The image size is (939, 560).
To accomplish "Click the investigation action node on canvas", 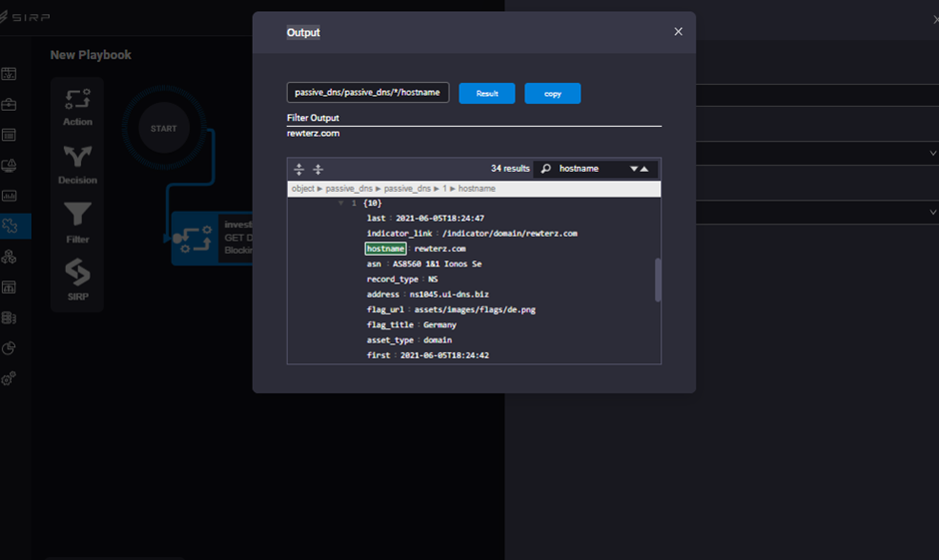I will pyautogui.click(x=213, y=239).
